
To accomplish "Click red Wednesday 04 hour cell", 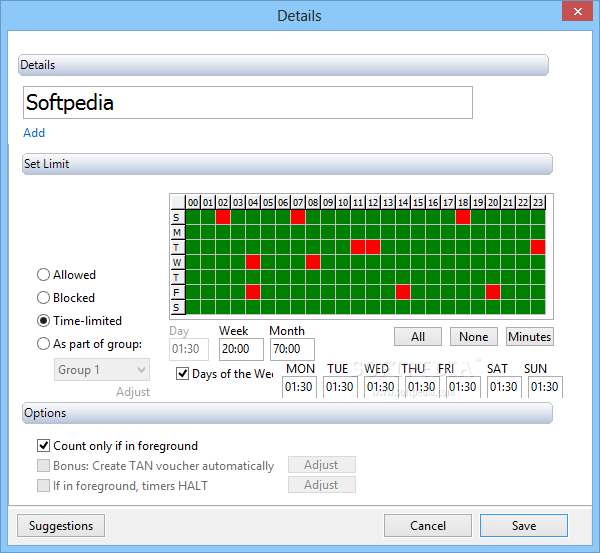I will (x=253, y=262).
